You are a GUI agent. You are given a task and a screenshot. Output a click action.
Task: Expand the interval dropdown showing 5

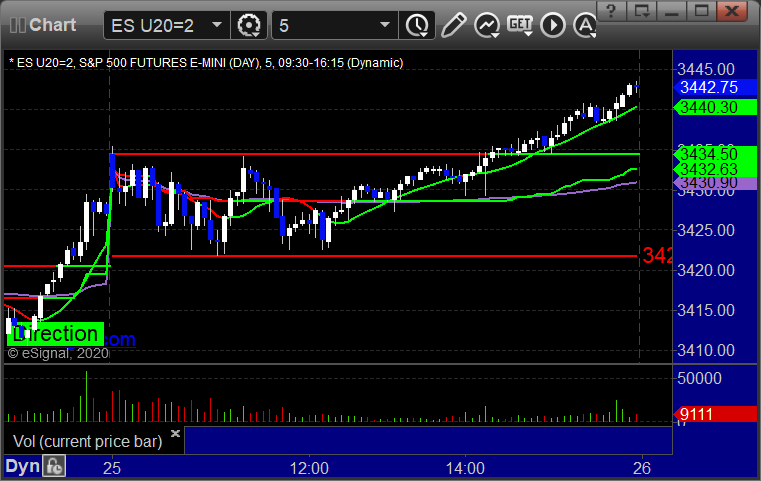tap(334, 25)
